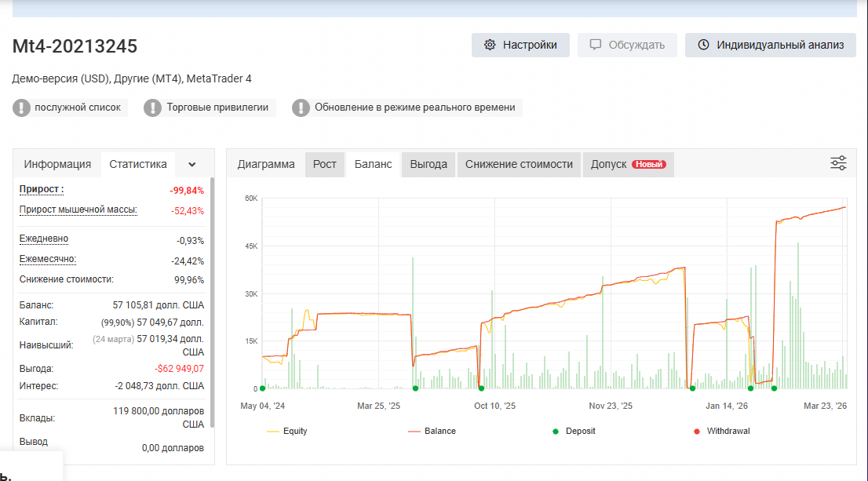Open the Рост chart tab
868x481 pixels.
pos(324,165)
